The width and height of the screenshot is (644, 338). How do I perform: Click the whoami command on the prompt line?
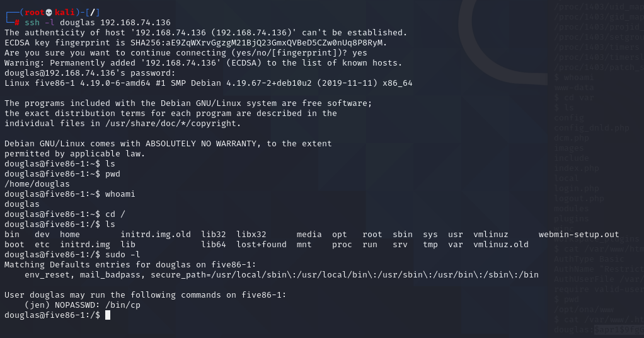pyautogui.click(x=120, y=194)
